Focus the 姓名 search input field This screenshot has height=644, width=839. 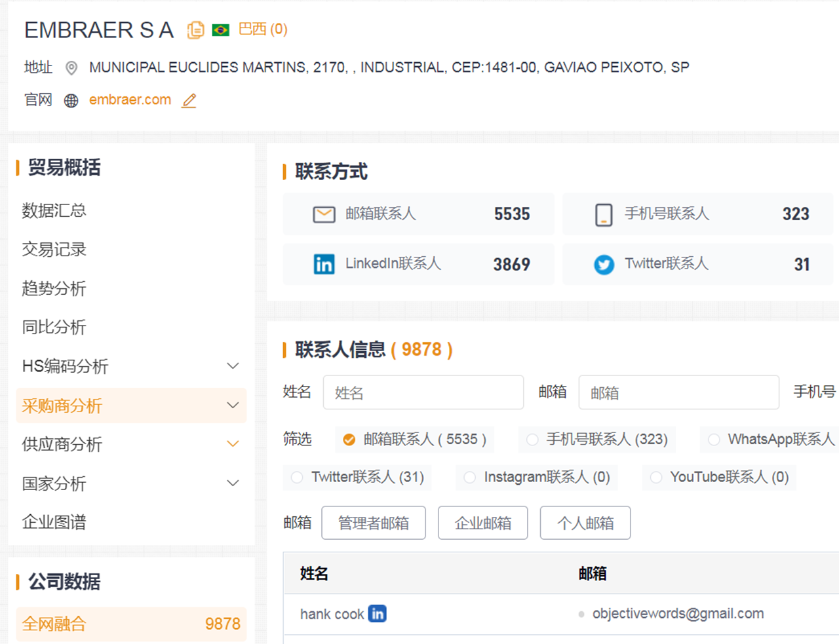tap(423, 392)
